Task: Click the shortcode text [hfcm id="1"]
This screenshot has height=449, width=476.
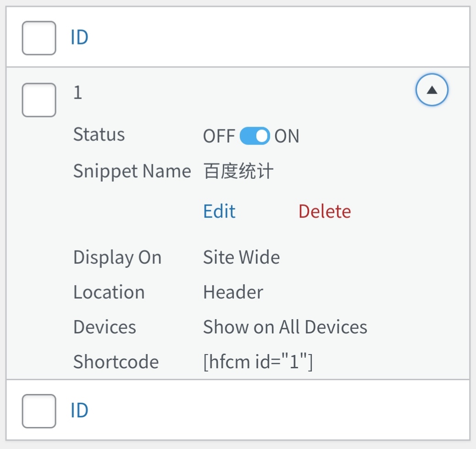Action: click(258, 362)
